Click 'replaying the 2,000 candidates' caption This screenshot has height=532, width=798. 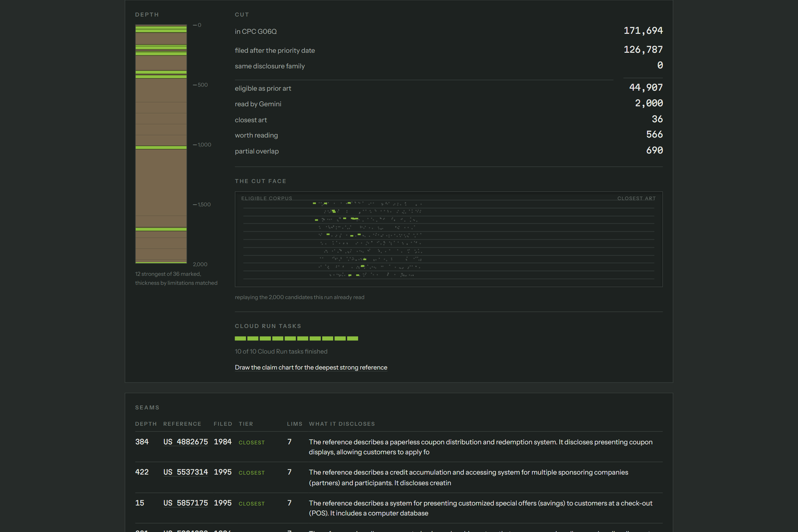(300, 297)
